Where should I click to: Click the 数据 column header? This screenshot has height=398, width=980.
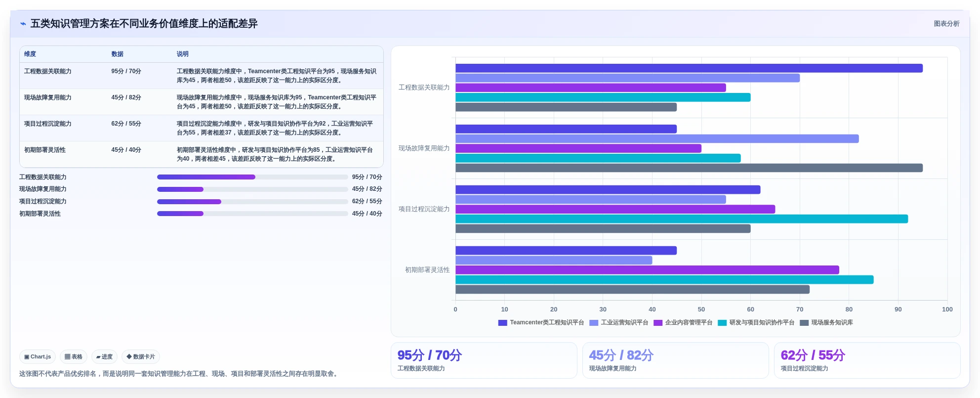[118, 54]
